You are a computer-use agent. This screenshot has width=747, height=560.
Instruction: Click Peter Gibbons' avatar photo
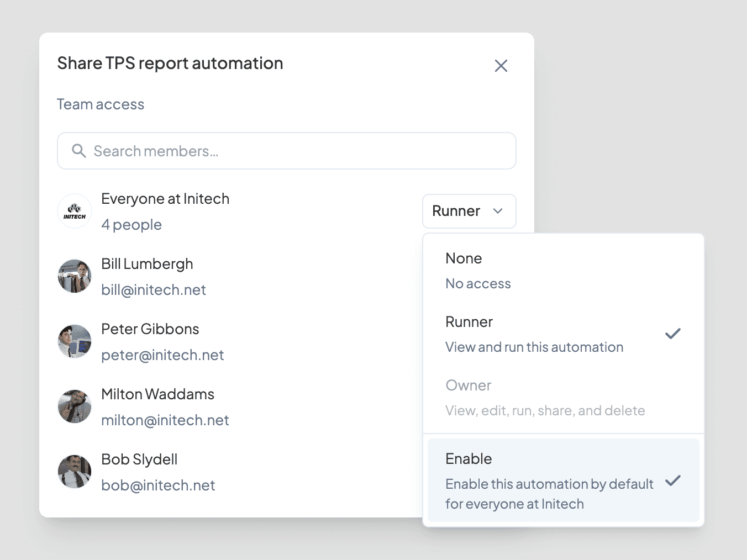click(x=75, y=341)
